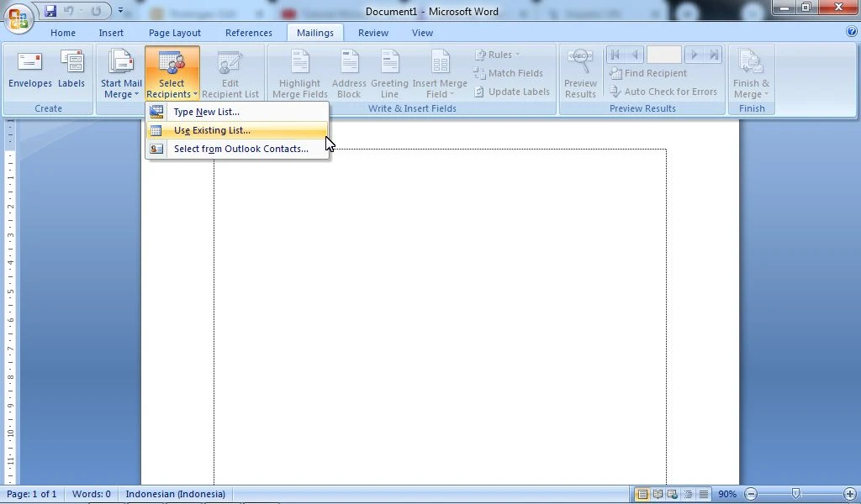The image size is (861, 504).
Task: Click the Indonesian language indicator
Action: [175, 494]
